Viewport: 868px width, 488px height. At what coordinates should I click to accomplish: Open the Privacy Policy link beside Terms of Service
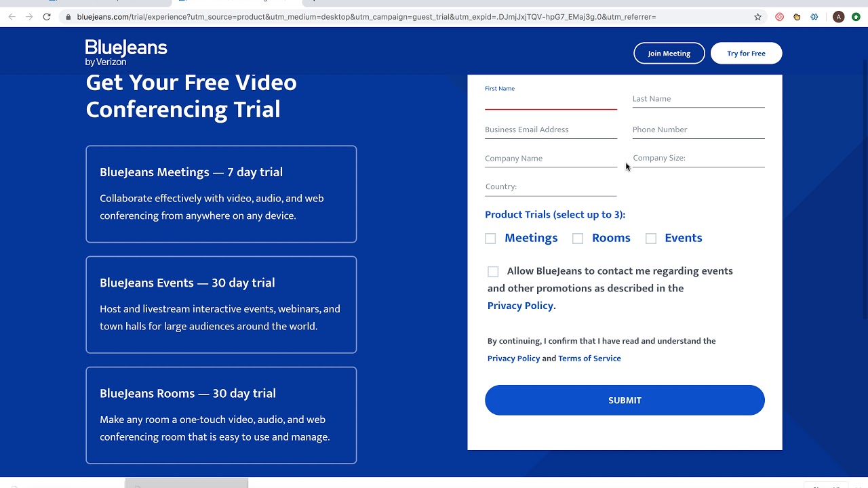[513, 359]
